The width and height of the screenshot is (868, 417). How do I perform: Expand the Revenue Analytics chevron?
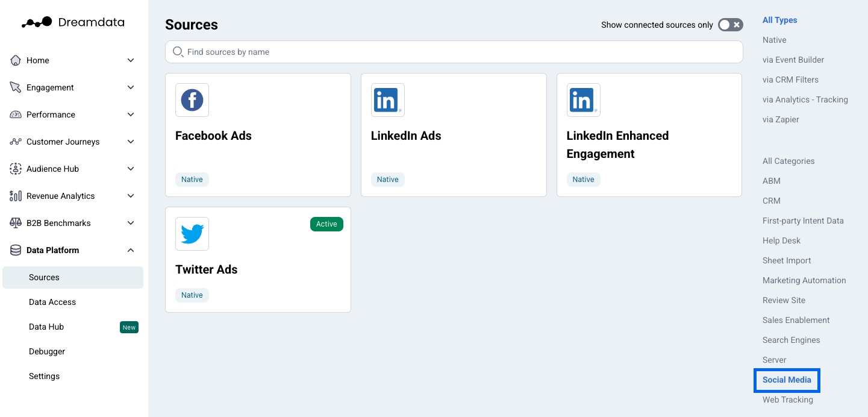click(131, 196)
